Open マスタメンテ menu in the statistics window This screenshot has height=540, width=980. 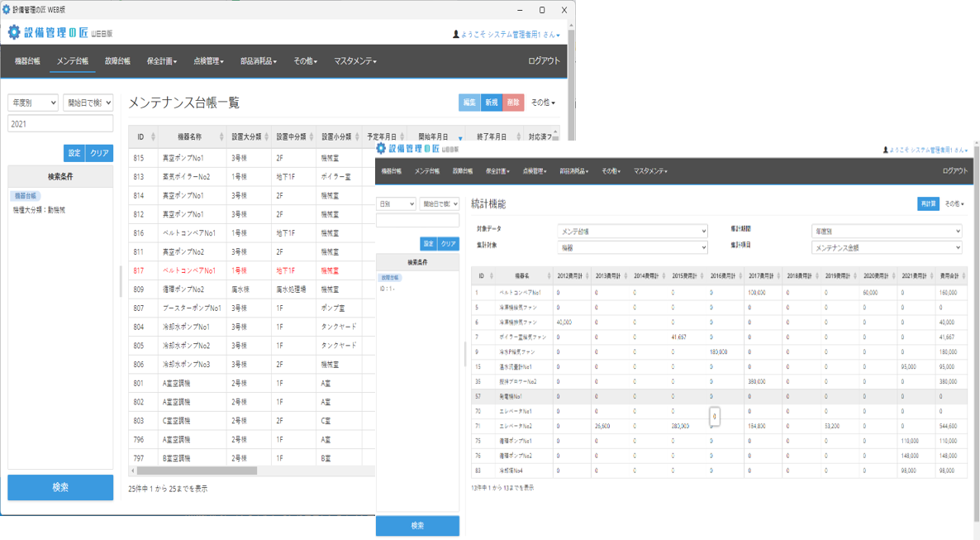(x=650, y=171)
